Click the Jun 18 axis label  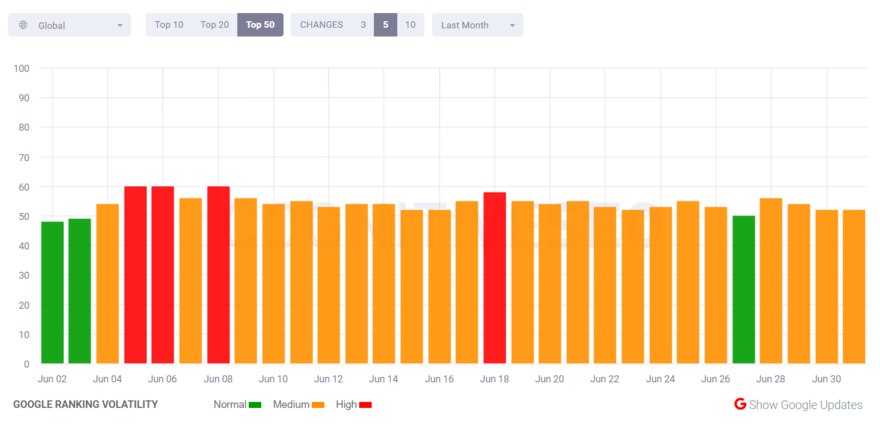[x=494, y=379]
